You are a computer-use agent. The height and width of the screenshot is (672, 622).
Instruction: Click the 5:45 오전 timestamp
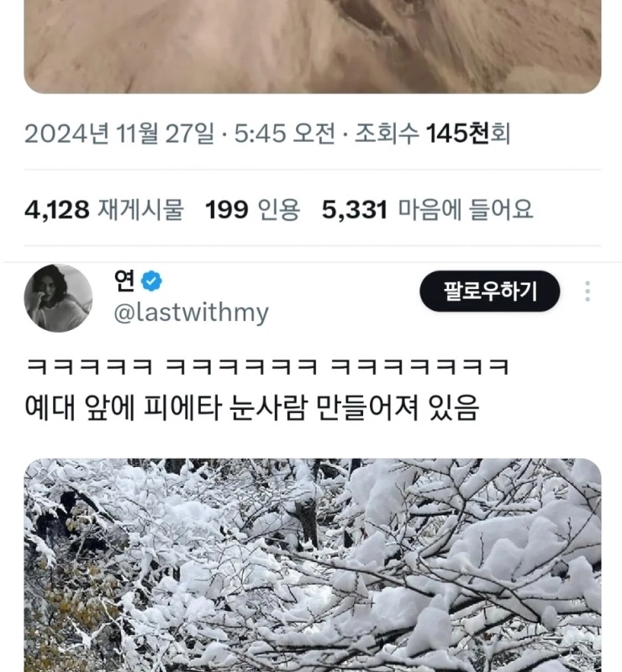tap(284, 134)
